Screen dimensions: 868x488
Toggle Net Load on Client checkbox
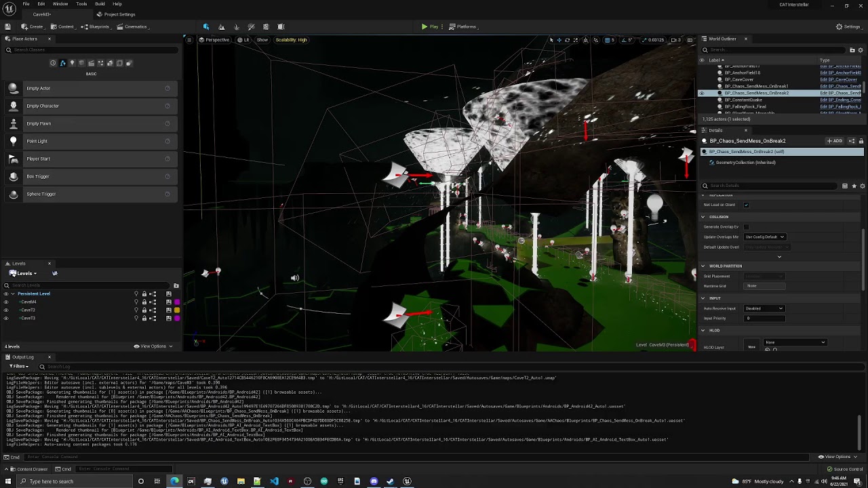747,205
